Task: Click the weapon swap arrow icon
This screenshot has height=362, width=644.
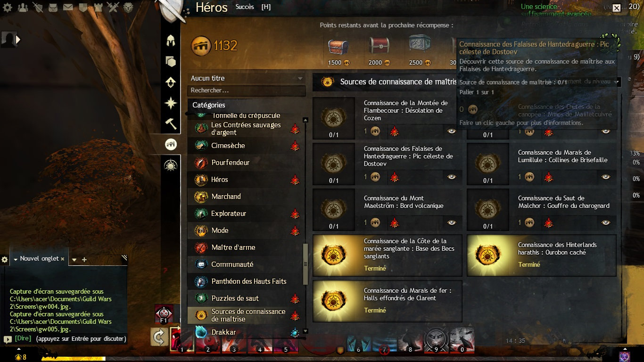Action: pos(159,337)
